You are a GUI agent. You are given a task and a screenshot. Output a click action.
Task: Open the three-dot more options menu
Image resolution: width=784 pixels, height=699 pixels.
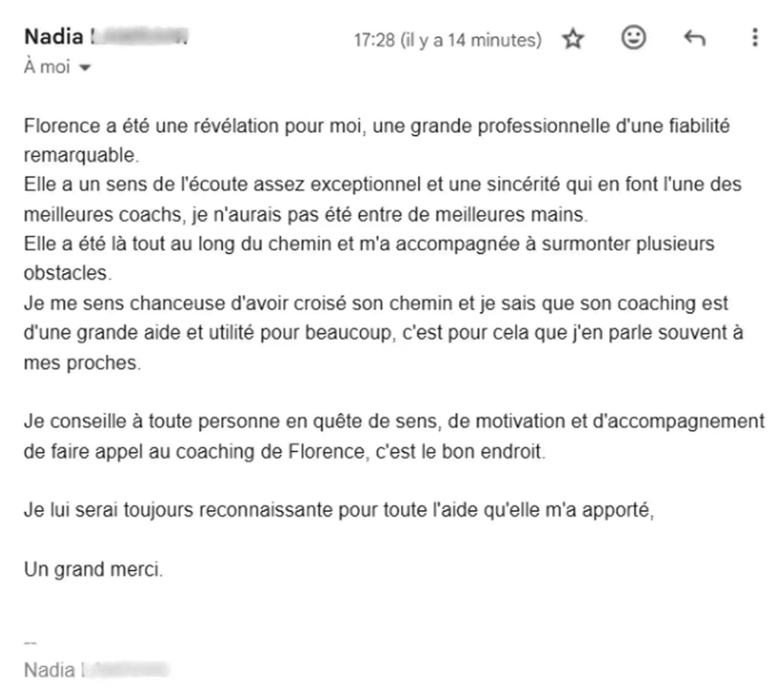click(755, 37)
